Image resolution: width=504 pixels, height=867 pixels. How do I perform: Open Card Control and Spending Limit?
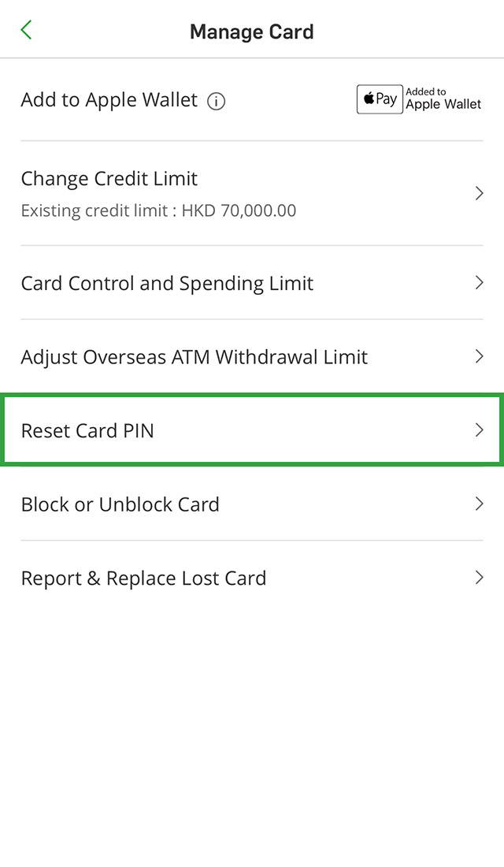167,284
